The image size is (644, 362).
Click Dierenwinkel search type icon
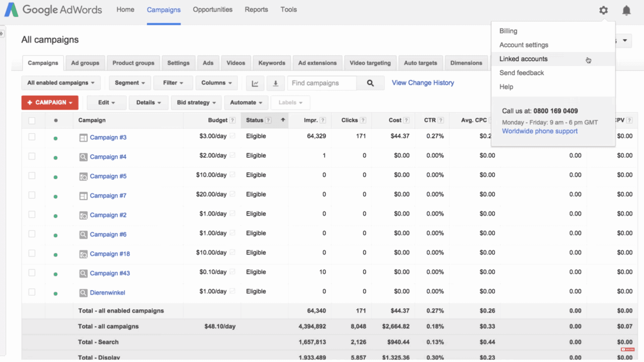[x=83, y=293]
